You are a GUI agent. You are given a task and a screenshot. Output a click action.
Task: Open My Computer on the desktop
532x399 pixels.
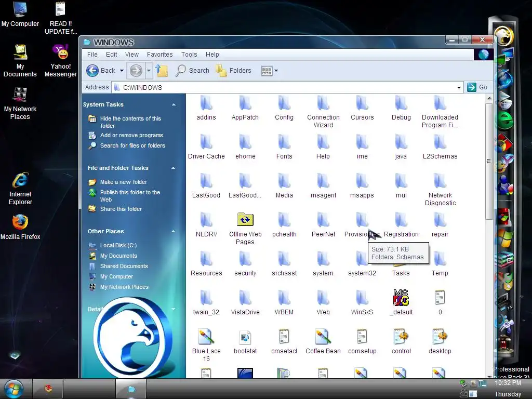20,14
